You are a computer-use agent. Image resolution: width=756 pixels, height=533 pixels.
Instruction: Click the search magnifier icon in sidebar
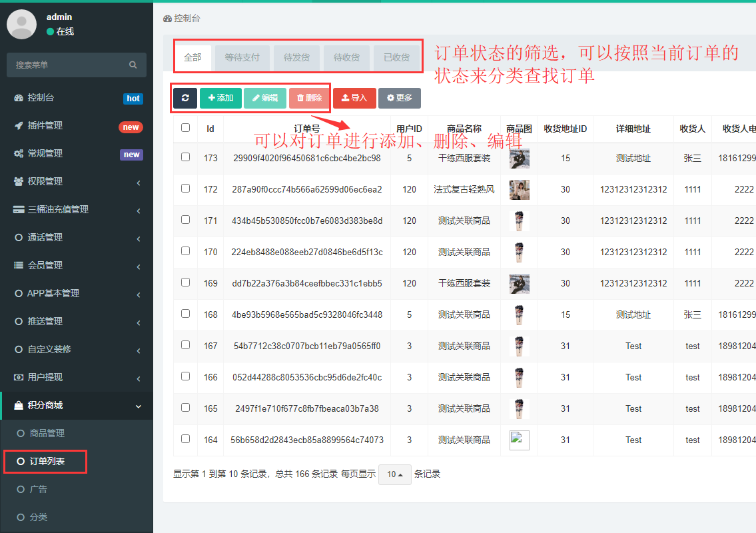[133, 65]
